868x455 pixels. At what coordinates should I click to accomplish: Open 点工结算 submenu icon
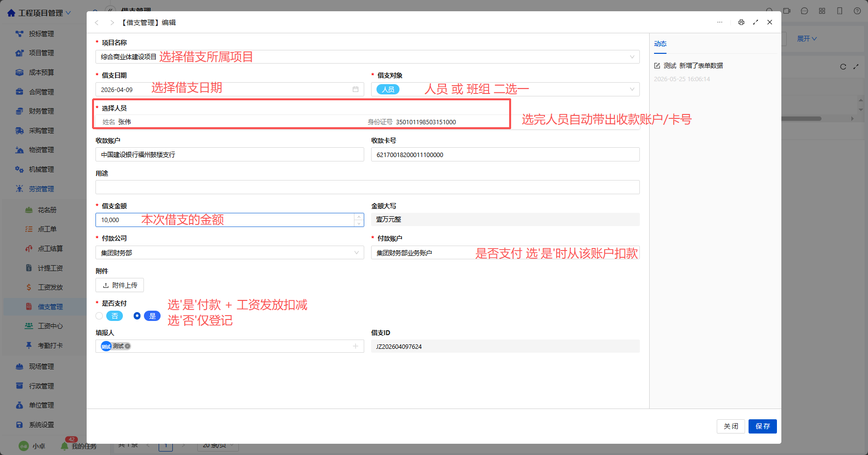29,249
